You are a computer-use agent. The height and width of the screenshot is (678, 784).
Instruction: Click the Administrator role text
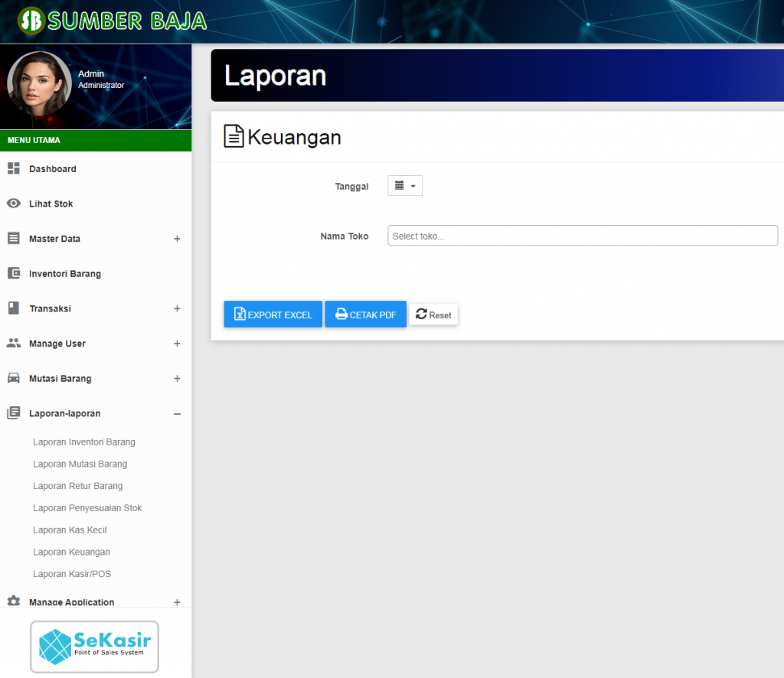(x=101, y=86)
